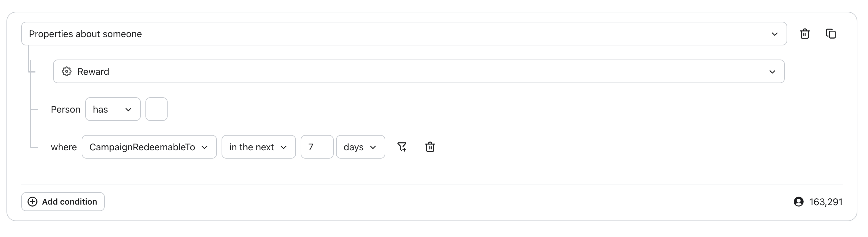868x237 pixels.
Task: Open the "days" time unit dropdown
Action: click(360, 147)
